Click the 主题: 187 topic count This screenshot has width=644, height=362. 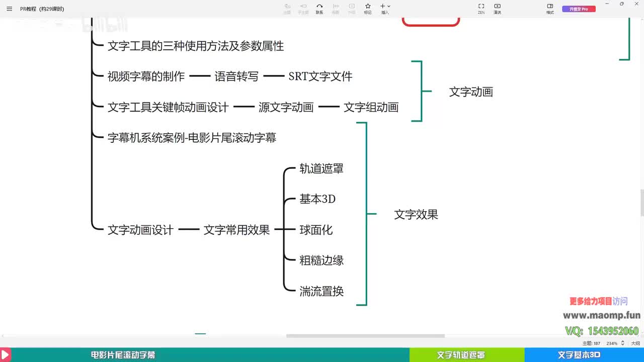tap(591, 343)
